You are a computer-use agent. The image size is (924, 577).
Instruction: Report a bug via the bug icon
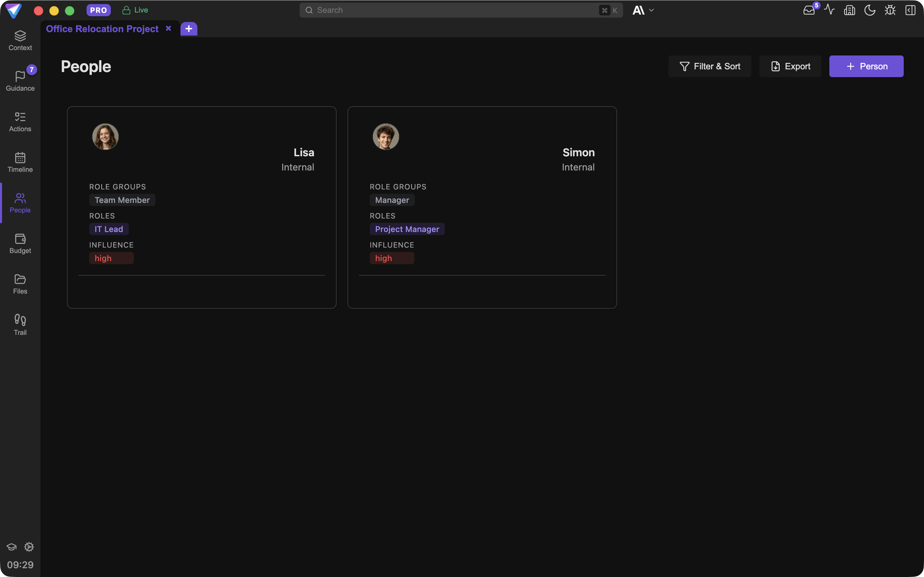coord(890,10)
